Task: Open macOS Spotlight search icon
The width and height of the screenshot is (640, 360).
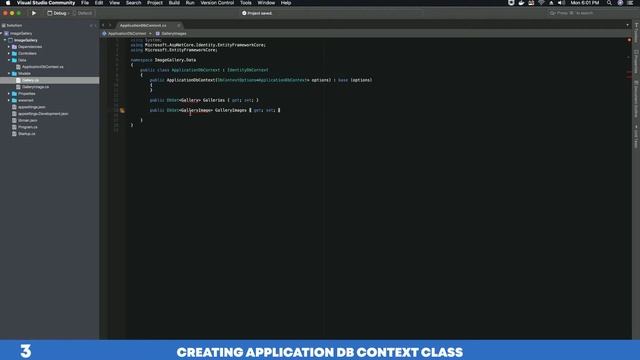Action: 609,3
